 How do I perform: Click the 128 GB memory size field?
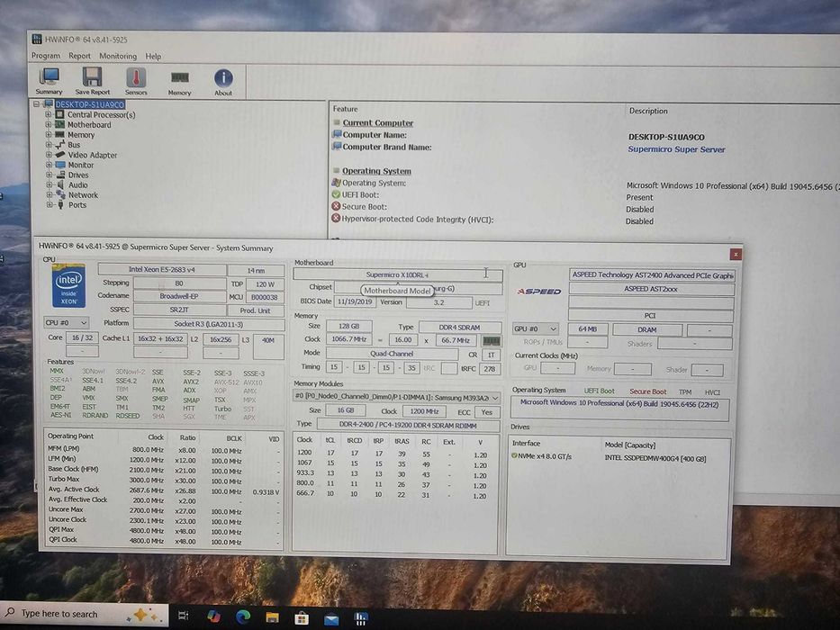348,326
